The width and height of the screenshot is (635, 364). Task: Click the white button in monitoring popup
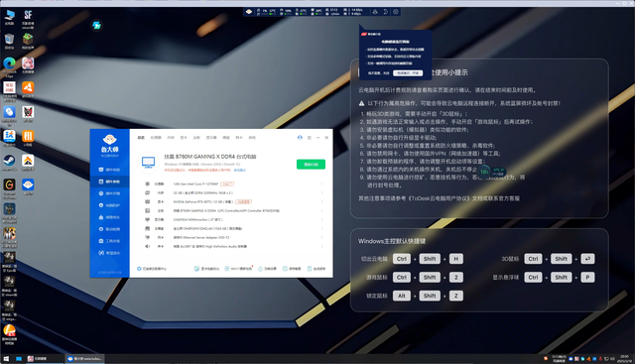pos(408,73)
